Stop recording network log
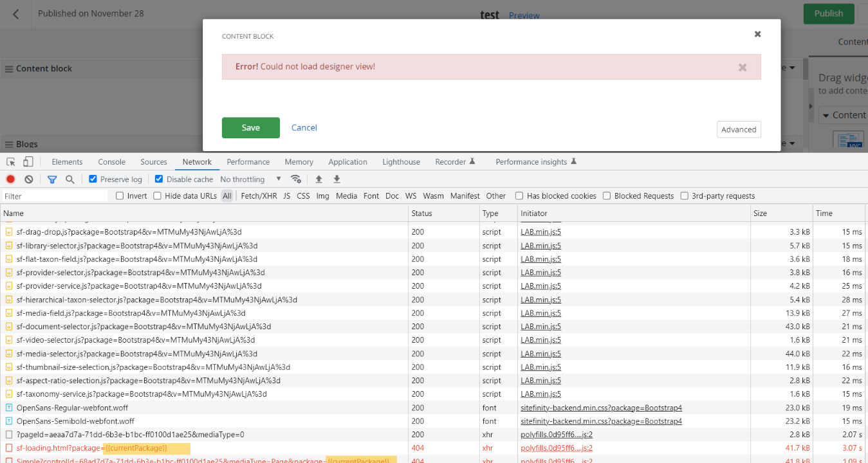 [x=10, y=179]
